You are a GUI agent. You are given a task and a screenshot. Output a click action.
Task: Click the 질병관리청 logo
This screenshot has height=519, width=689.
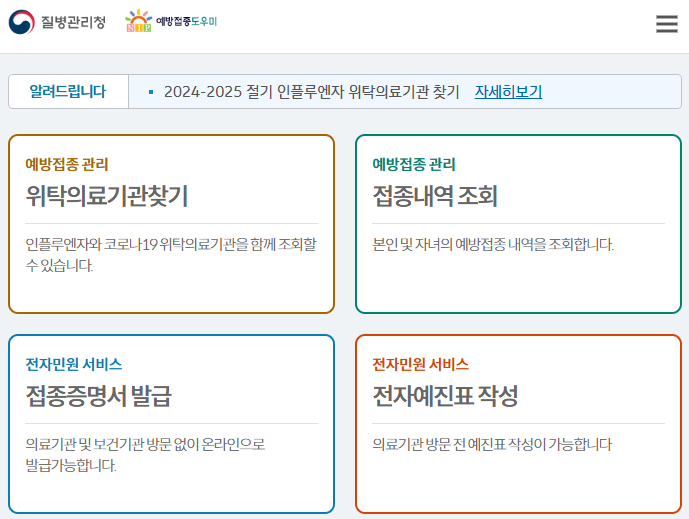click(x=57, y=22)
